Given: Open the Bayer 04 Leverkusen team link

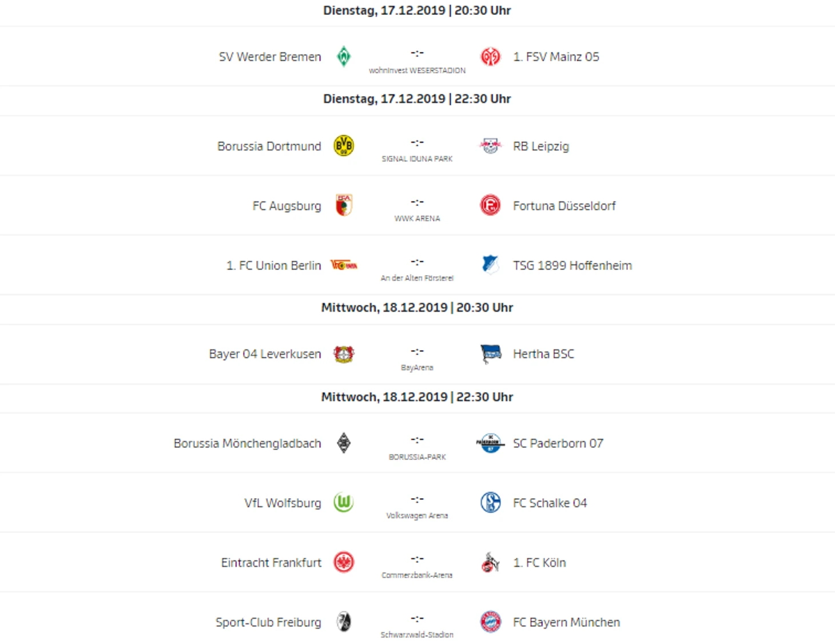Looking at the screenshot, I should click(265, 354).
